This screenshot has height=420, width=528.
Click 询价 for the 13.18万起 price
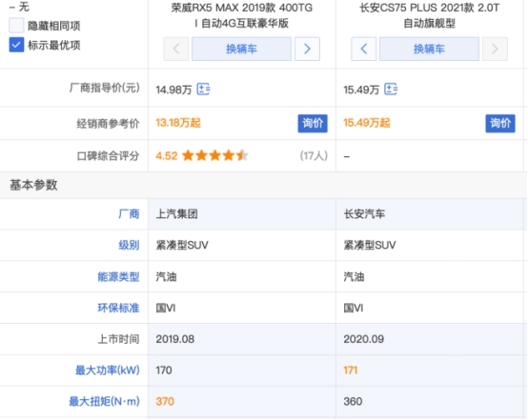click(x=313, y=123)
